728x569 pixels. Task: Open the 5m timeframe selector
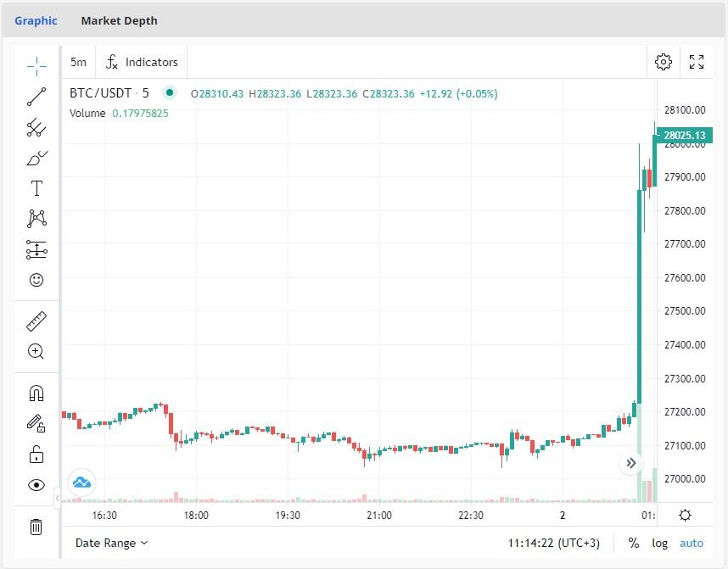(78, 62)
